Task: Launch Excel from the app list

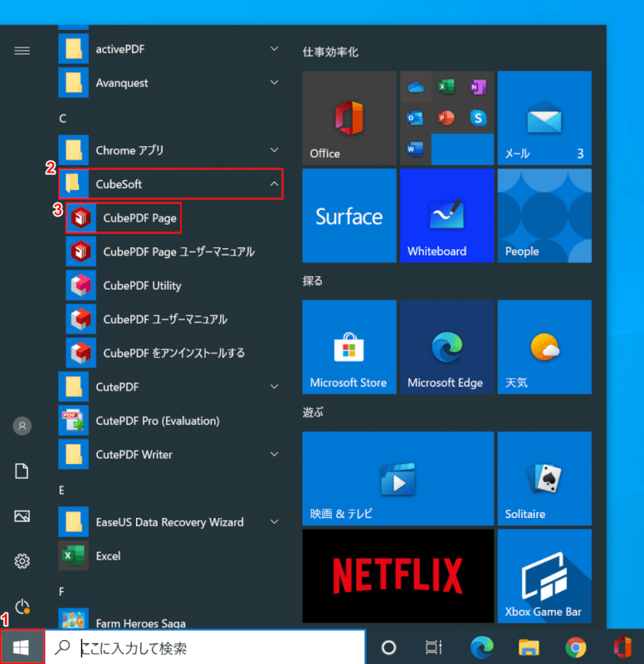Action: click(169, 555)
